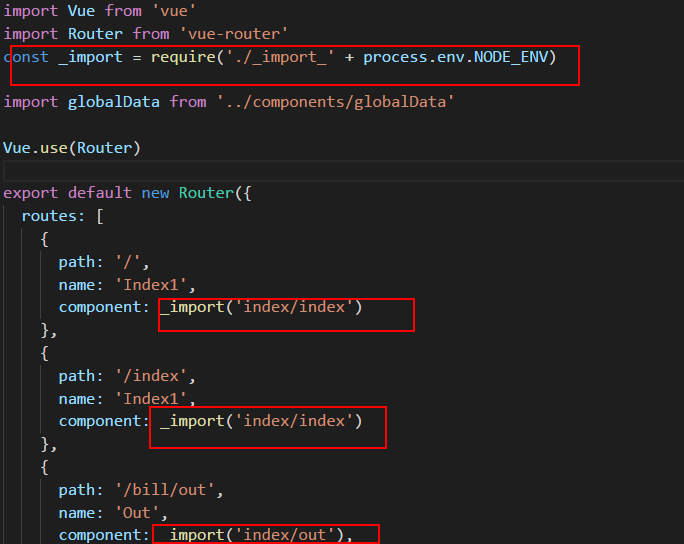
Task: Click the path: '/' line
Action: click(x=104, y=262)
